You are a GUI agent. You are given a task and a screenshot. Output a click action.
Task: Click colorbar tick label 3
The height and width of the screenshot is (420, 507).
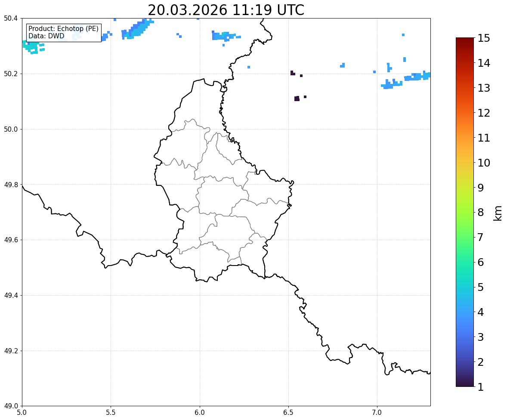pyautogui.click(x=481, y=337)
